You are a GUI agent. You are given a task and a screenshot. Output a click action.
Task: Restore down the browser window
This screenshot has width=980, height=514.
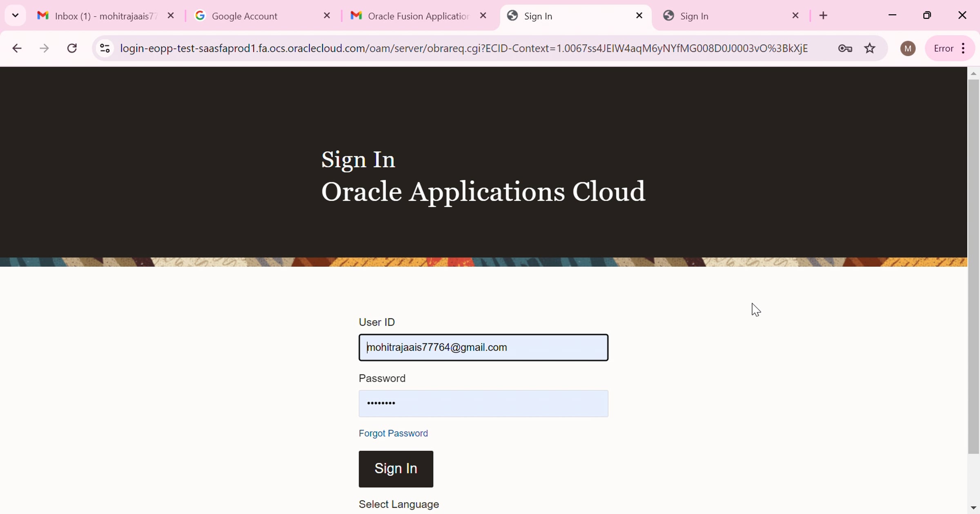927,16
